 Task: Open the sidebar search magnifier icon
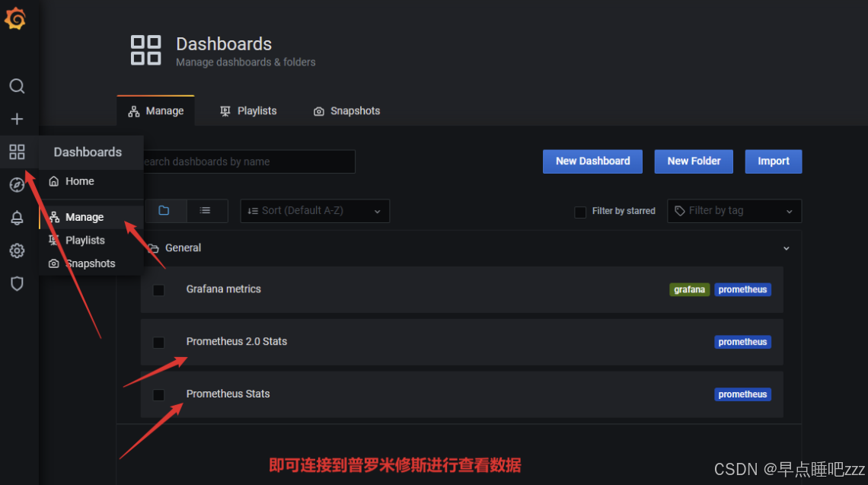(x=18, y=86)
